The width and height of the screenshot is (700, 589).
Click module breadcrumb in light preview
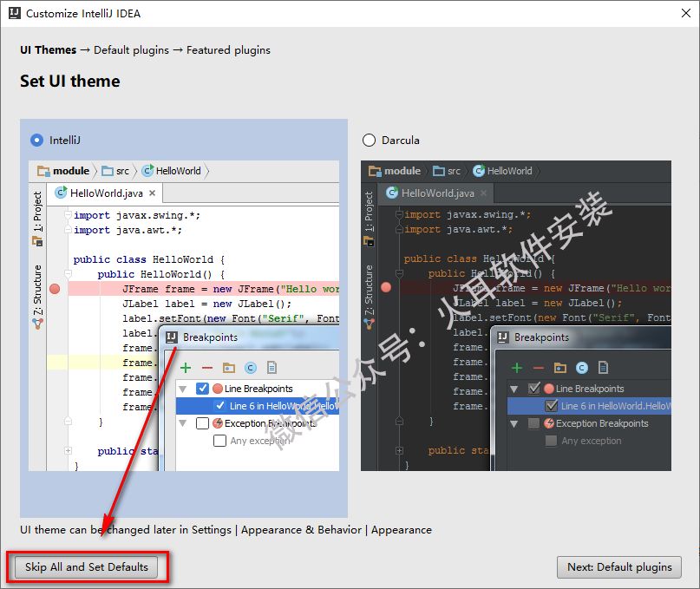(x=63, y=171)
